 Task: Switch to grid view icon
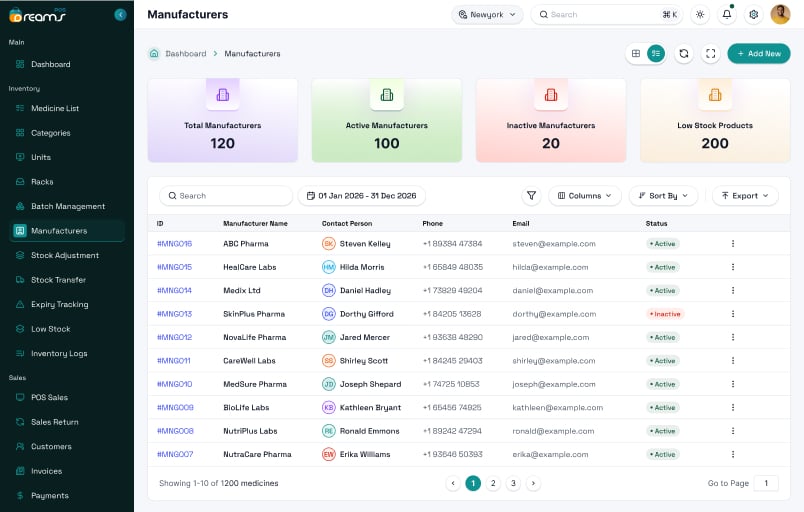pyautogui.click(x=636, y=53)
